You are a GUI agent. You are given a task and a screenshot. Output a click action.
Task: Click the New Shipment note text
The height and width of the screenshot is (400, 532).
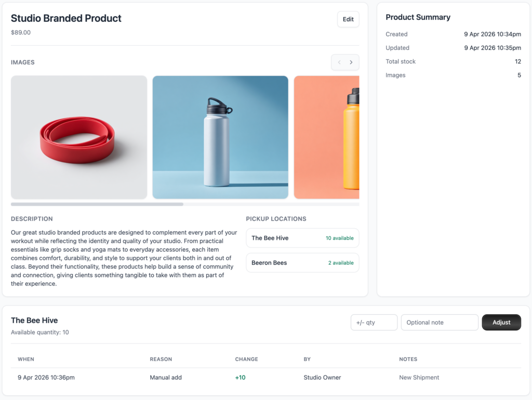[x=419, y=378]
